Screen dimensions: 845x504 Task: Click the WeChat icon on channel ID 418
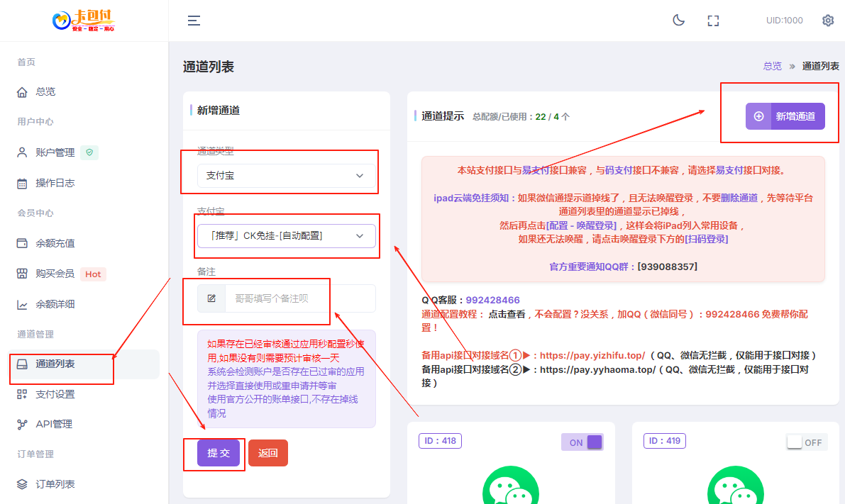511,489
